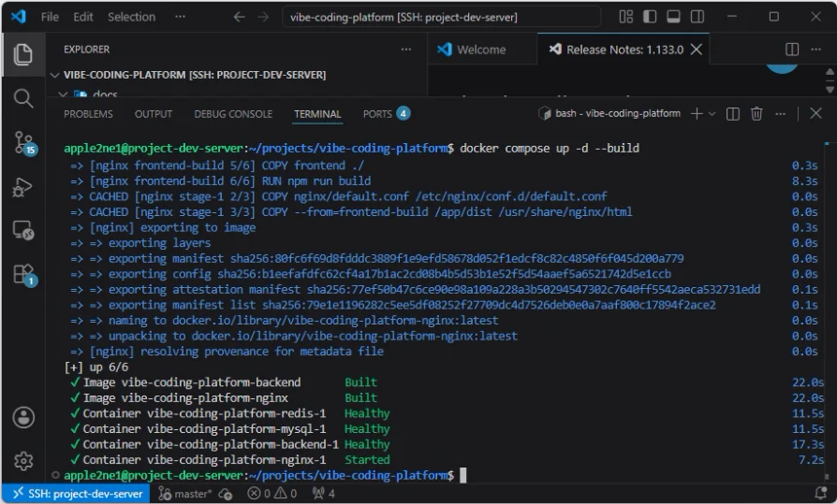Click the Synchronize Changes cloud icon
Image resolution: width=837 pixels, height=504 pixels.
(x=225, y=494)
